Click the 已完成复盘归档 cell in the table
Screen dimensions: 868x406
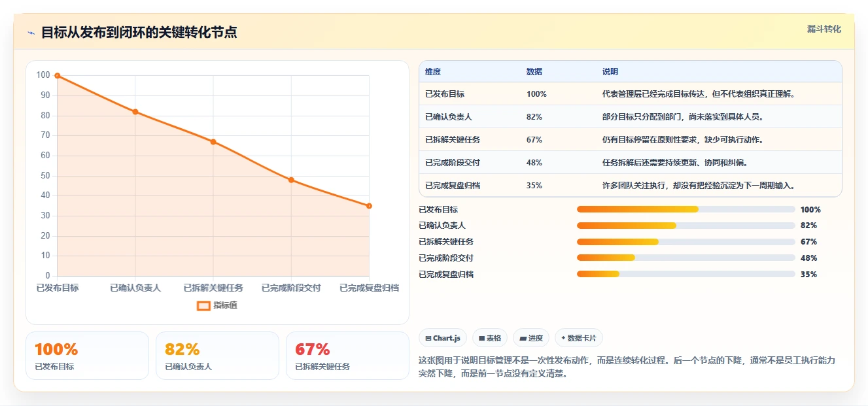coord(453,186)
